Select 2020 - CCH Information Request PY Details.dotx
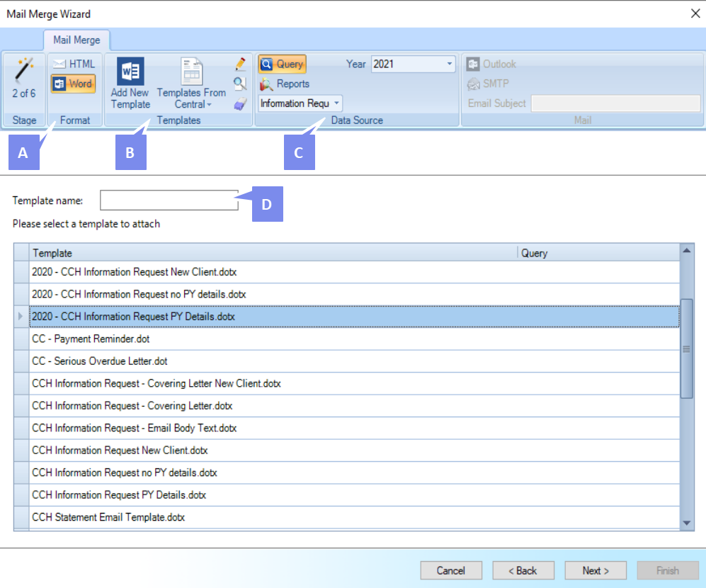Viewport: 706px width, 588px height. point(354,317)
